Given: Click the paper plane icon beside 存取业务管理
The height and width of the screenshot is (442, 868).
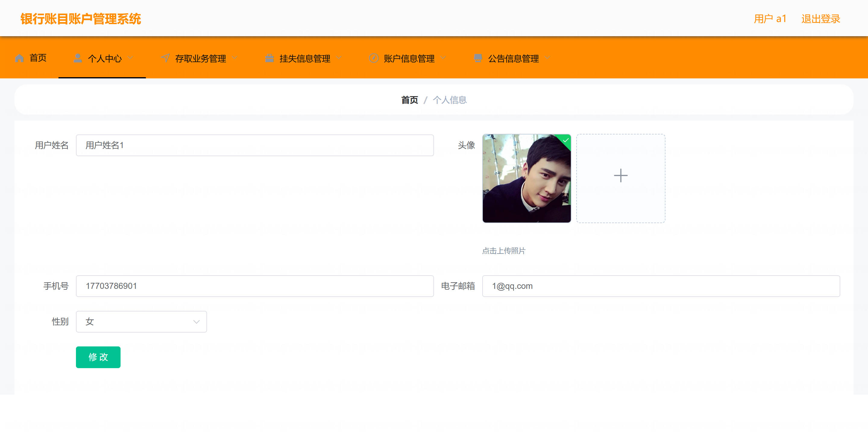Looking at the screenshot, I should point(165,58).
